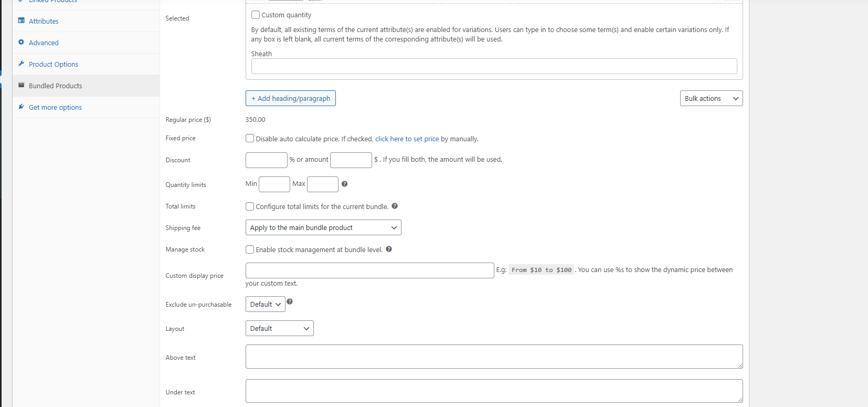This screenshot has width=868, height=407.
Task: Click the Product Options wrench icon
Action: [x=22, y=64]
